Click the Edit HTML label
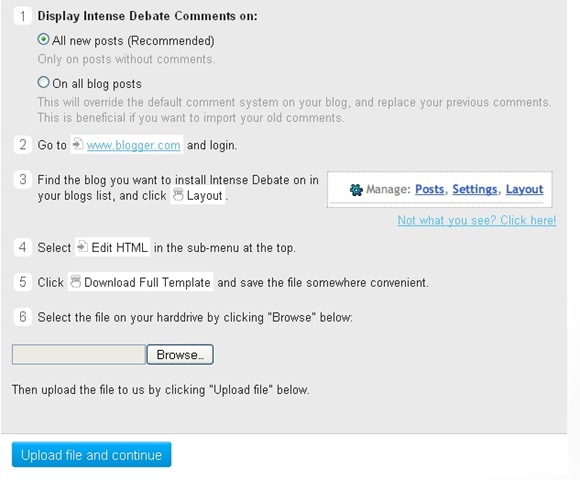The width and height of the screenshot is (580, 480). 119,247
